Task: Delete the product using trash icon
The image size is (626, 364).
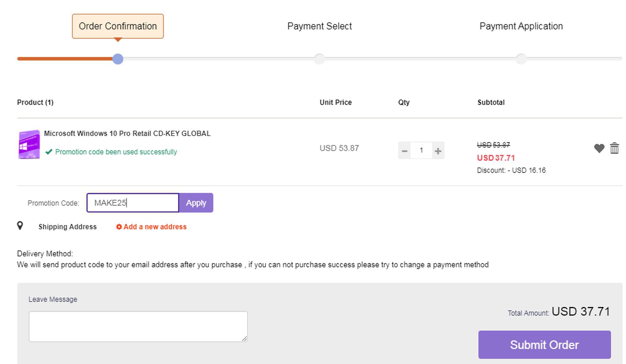Action: pos(614,148)
